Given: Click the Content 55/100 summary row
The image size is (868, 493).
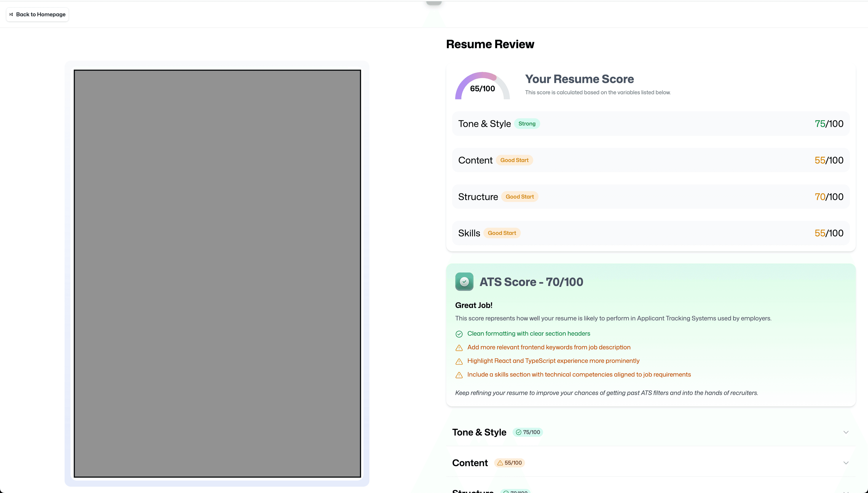Looking at the screenshot, I should pyautogui.click(x=650, y=160).
